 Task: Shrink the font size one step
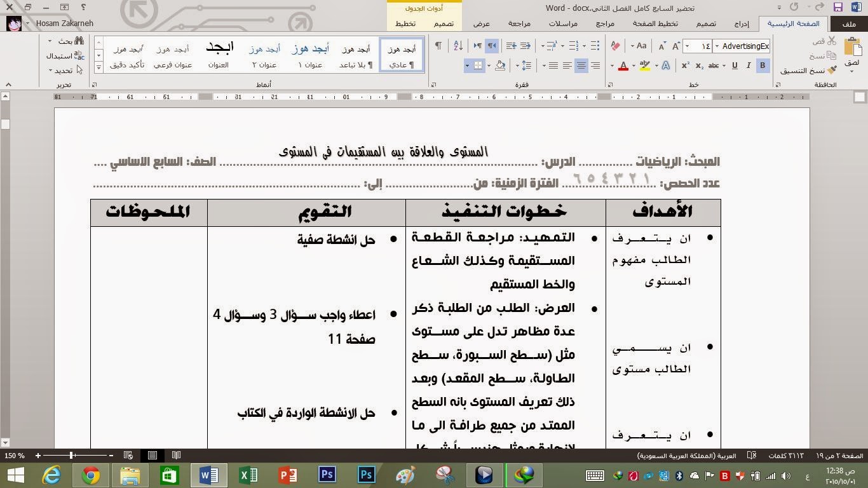[662, 46]
